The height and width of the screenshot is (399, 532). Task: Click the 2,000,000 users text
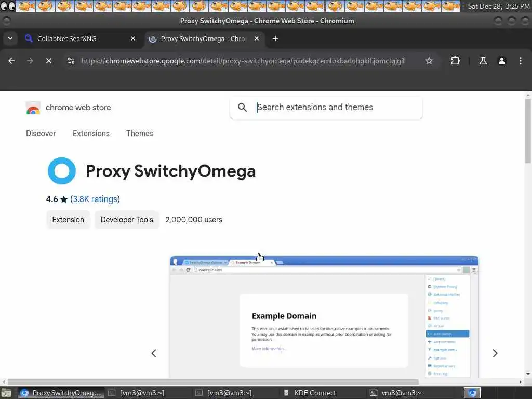coord(194,220)
